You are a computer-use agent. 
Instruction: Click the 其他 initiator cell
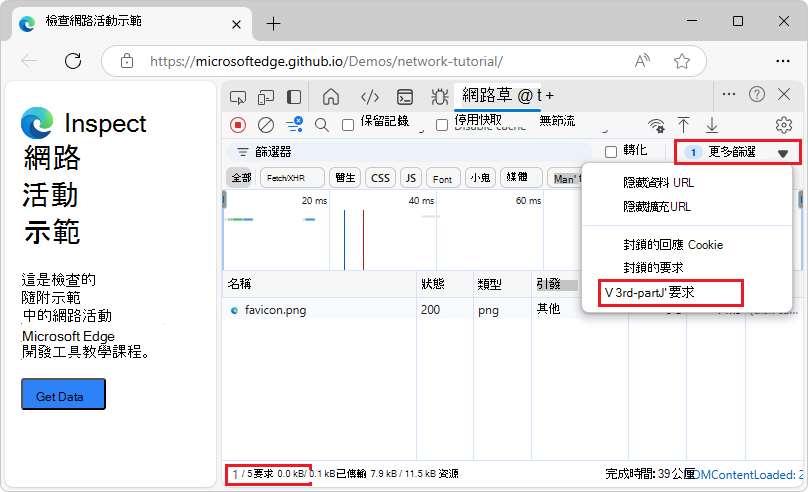coord(548,309)
